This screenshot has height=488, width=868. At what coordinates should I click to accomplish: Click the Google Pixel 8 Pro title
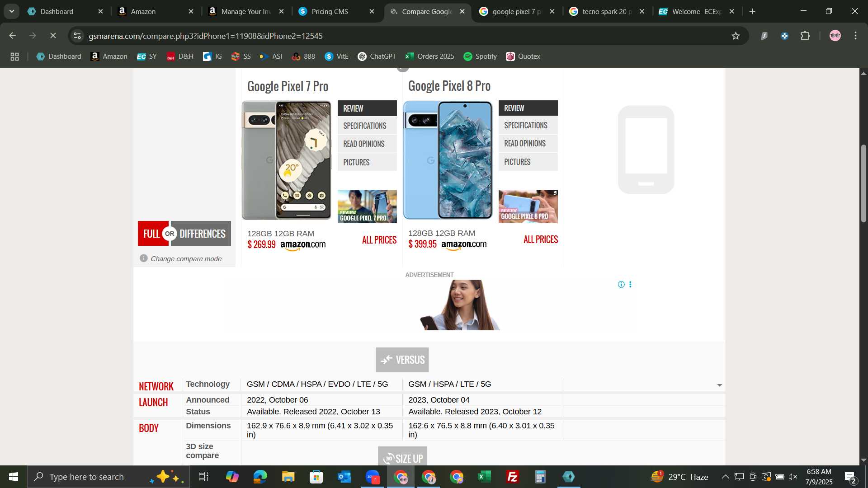(449, 86)
